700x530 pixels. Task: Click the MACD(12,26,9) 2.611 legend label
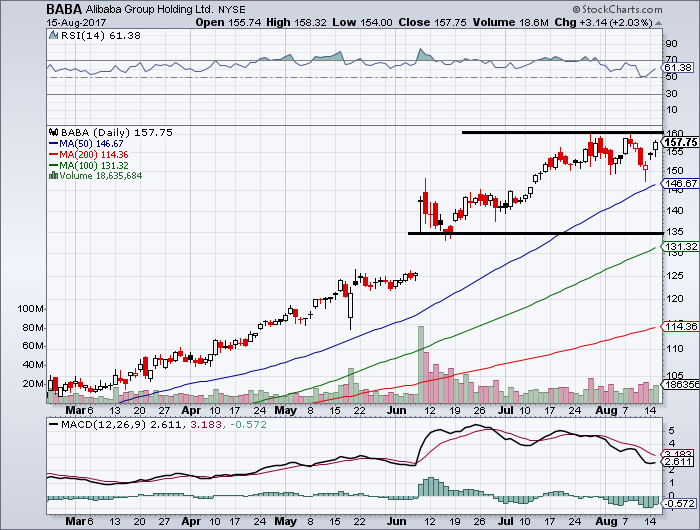tap(121, 425)
